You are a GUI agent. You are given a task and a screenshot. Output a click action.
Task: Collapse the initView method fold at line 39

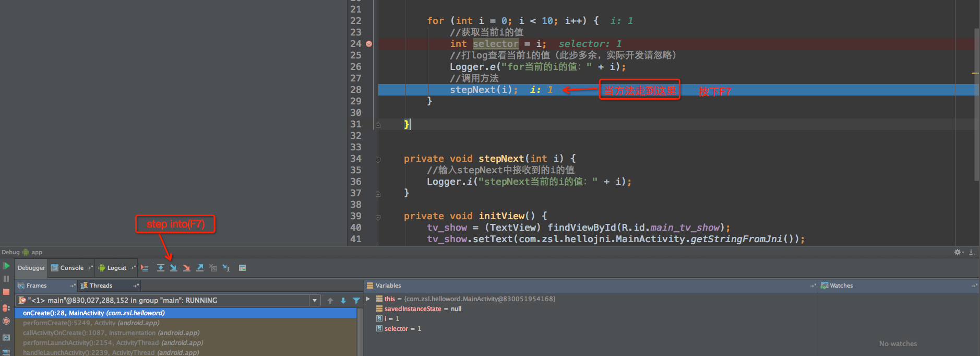[378, 217]
